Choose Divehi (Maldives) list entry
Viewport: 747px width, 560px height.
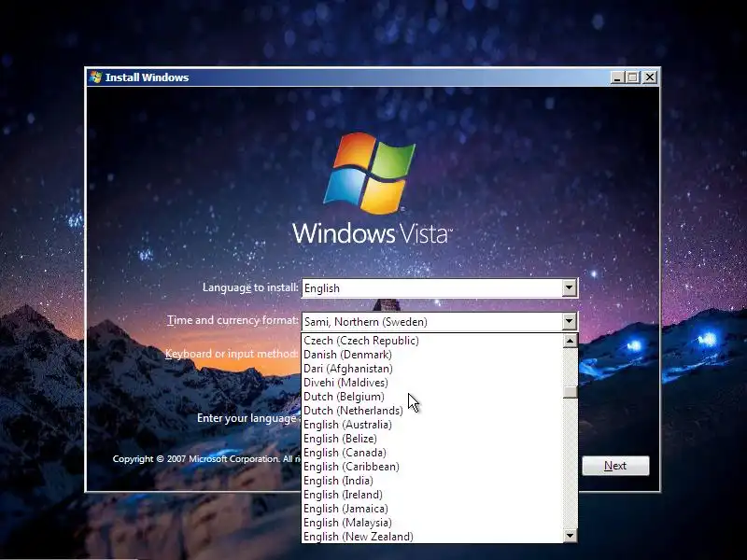click(432, 383)
